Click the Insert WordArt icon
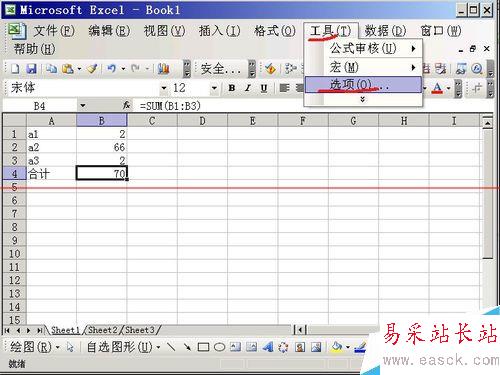This screenshot has width=500, height=375. pos(268,347)
